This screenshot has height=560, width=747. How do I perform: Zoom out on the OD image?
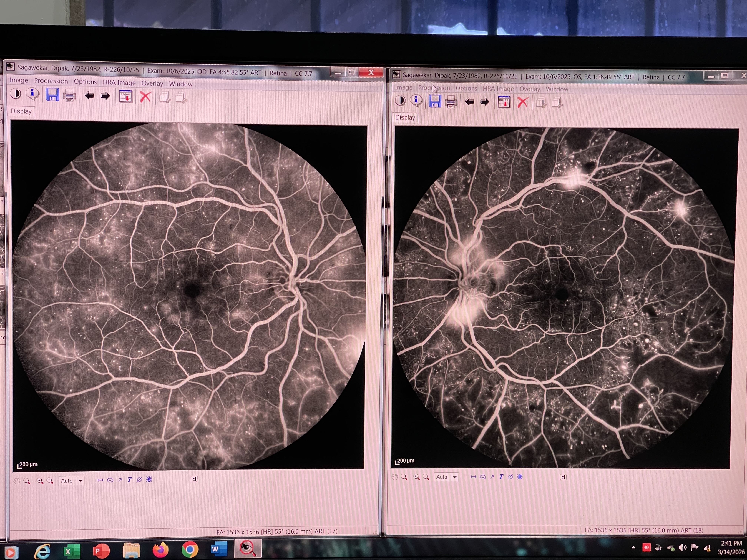point(50,481)
